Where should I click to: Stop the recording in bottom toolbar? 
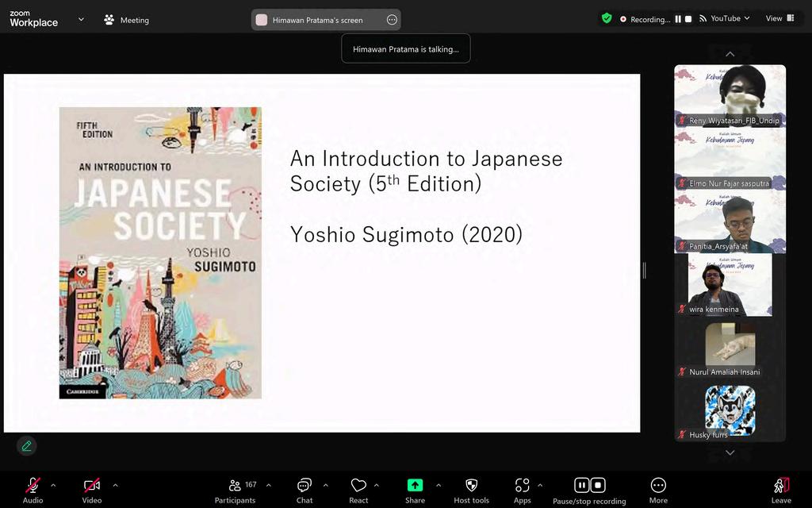[598, 485]
